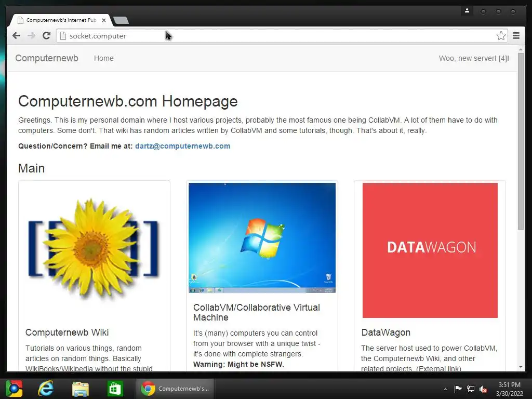Click the page scrollbar down arrow

click(521, 367)
